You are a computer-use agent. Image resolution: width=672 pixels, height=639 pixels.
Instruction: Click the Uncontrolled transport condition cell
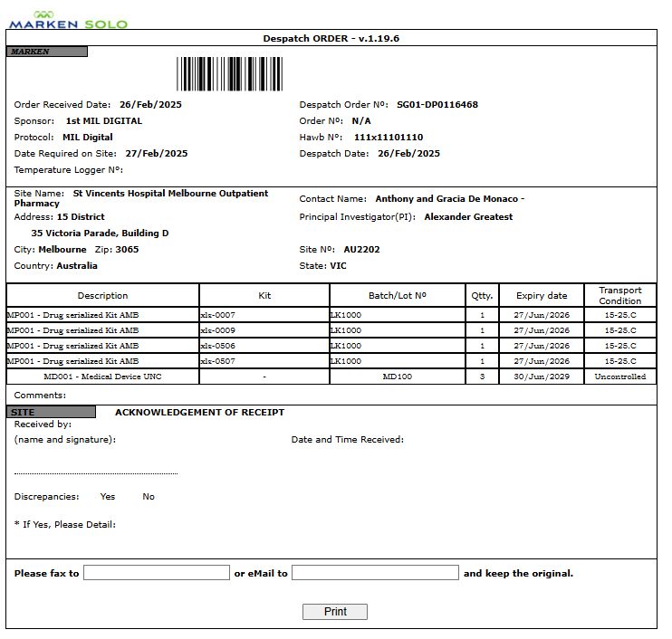click(620, 377)
